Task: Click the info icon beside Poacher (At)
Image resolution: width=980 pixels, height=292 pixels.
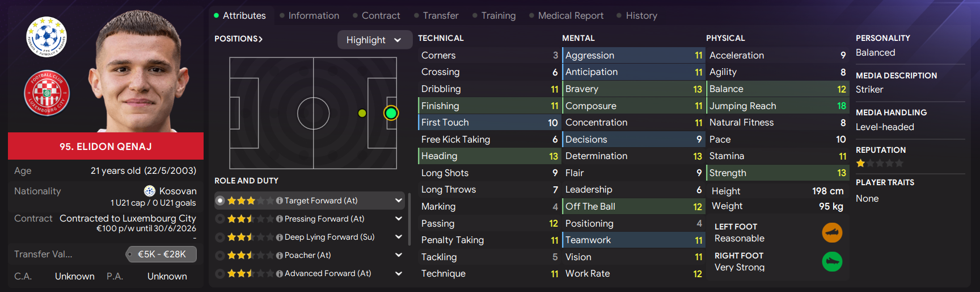Action: (279, 256)
